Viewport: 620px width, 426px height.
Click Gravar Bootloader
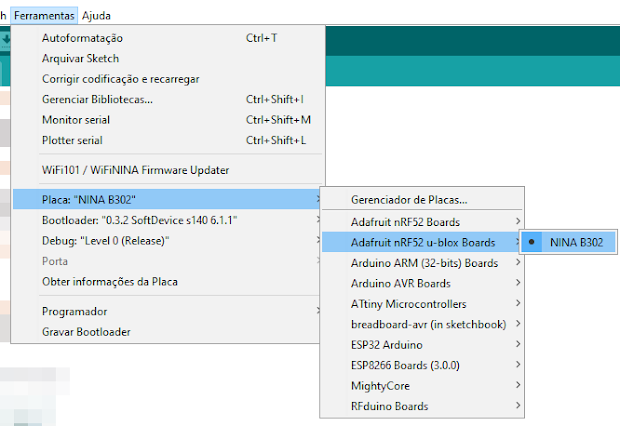click(x=166, y=332)
